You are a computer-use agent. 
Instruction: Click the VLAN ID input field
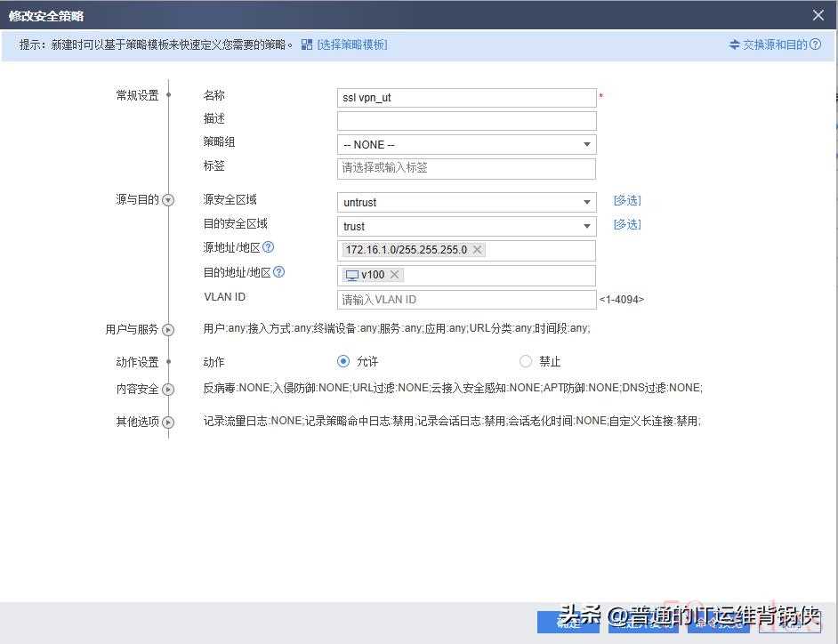click(466, 300)
